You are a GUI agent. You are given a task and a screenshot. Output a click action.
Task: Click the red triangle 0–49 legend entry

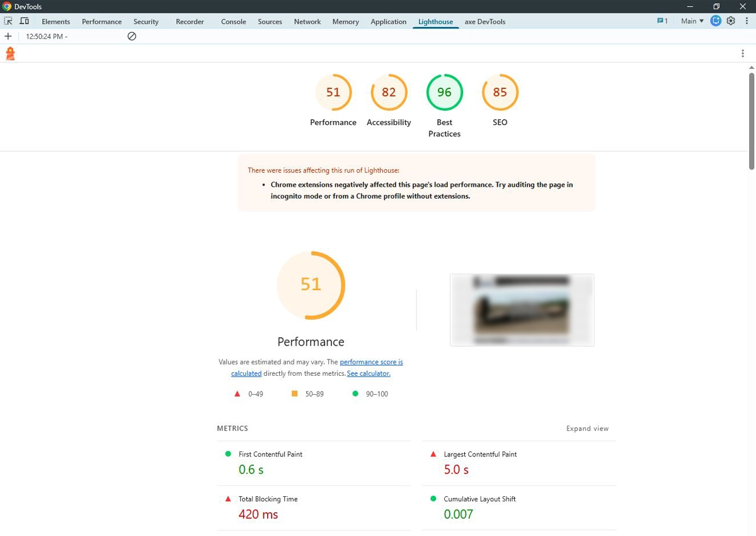249,393
